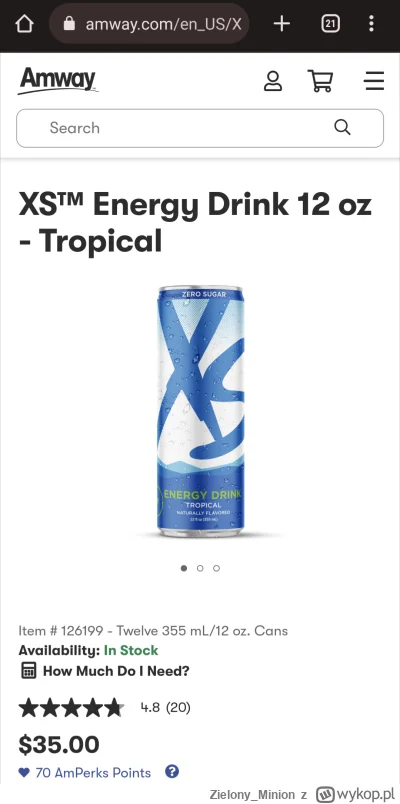Open the browser three-dot menu
Image resolution: width=400 pixels, height=804 pixels.
pos(371,24)
